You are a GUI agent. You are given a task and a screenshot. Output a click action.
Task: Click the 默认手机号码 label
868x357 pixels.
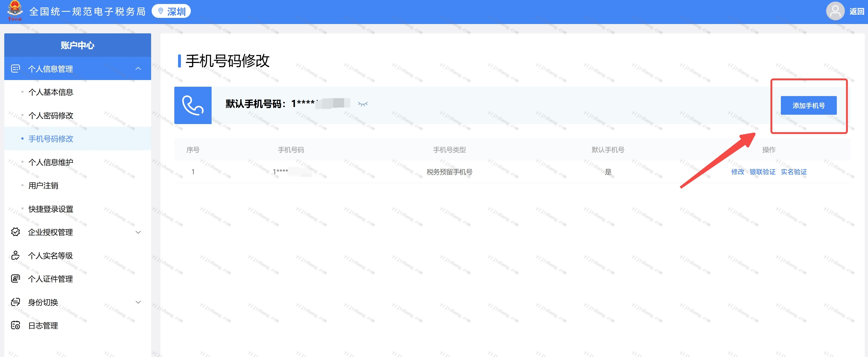coord(256,104)
